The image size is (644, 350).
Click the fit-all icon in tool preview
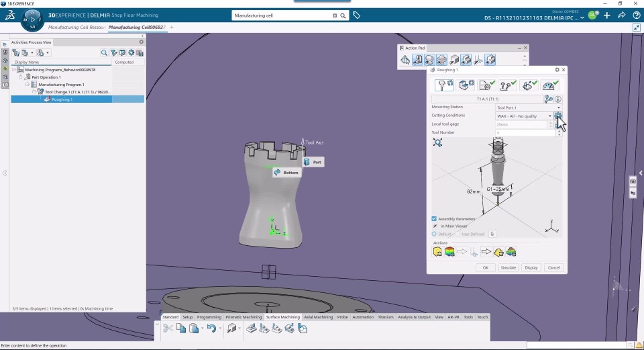click(438, 142)
